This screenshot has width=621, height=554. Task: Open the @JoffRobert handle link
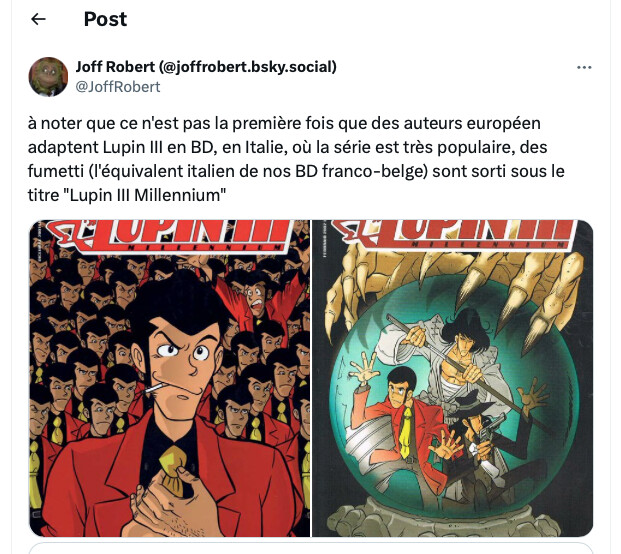(118, 87)
